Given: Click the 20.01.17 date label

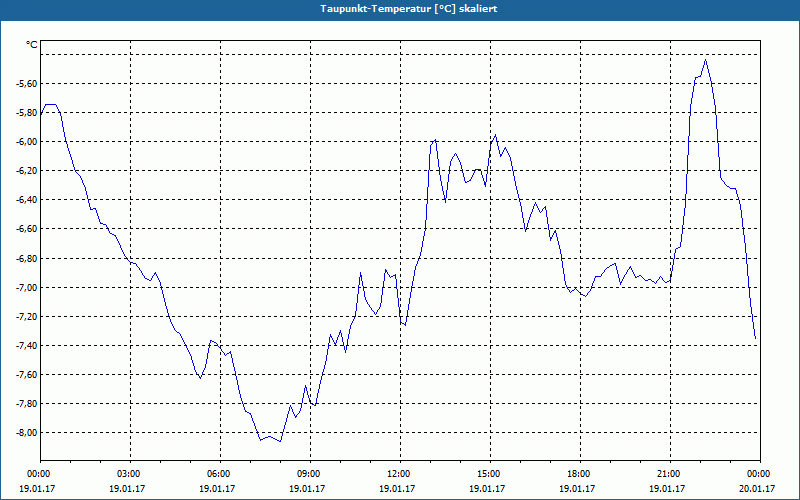Looking at the screenshot, I should (x=757, y=488).
